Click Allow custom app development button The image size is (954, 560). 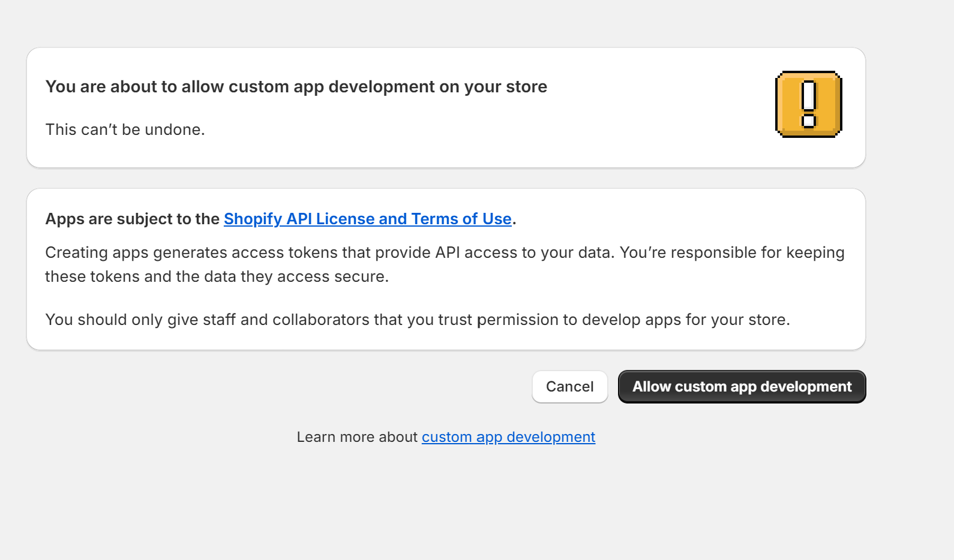click(742, 387)
